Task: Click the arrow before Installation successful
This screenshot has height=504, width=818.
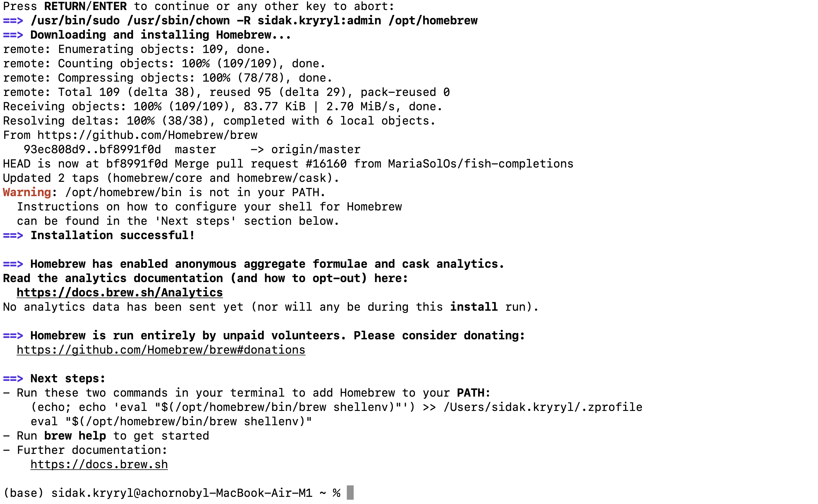Action: coord(13,236)
